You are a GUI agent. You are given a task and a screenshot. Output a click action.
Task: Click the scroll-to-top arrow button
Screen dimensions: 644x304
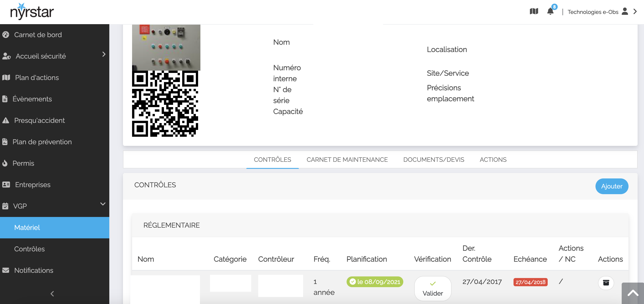(633, 293)
